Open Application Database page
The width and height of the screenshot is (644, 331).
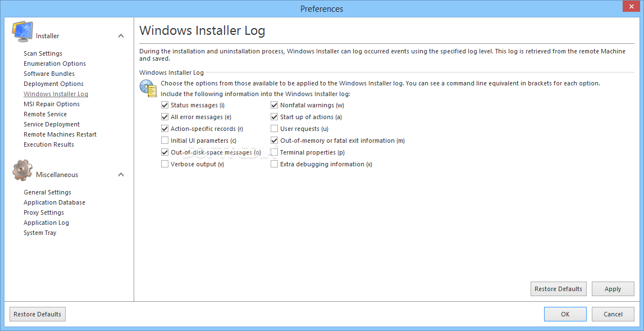click(x=54, y=202)
